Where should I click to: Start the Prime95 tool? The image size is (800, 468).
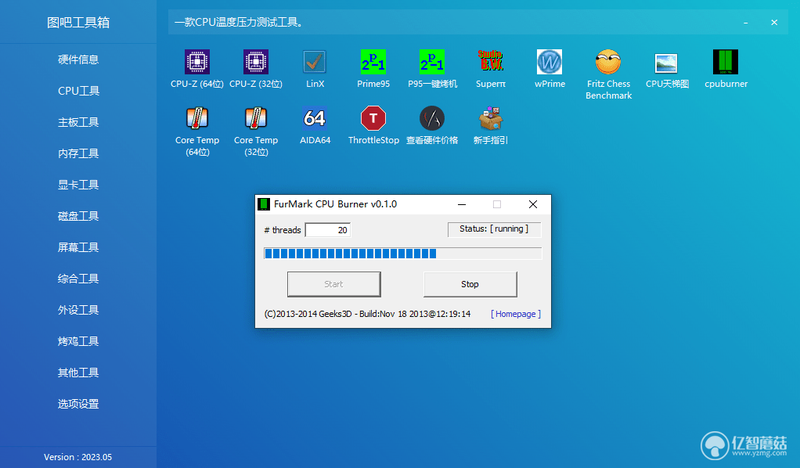coord(373,69)
